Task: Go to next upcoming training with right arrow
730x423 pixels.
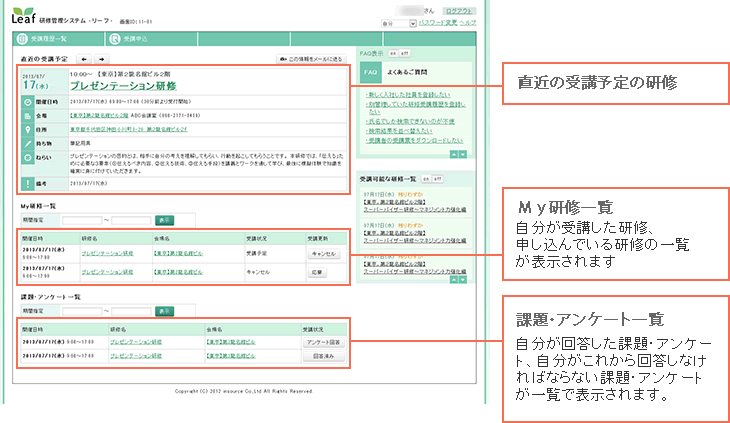Action: (101, 59)
